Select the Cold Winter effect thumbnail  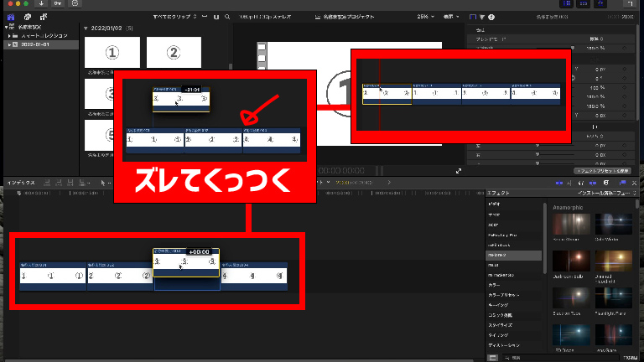tap(614, 224)
